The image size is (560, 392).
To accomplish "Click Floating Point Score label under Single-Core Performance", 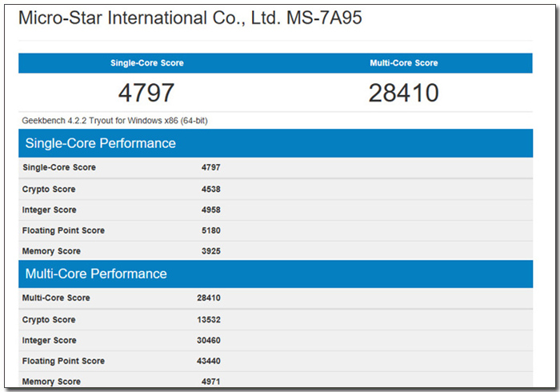I will pyautogui.click(x=63, y=230).
